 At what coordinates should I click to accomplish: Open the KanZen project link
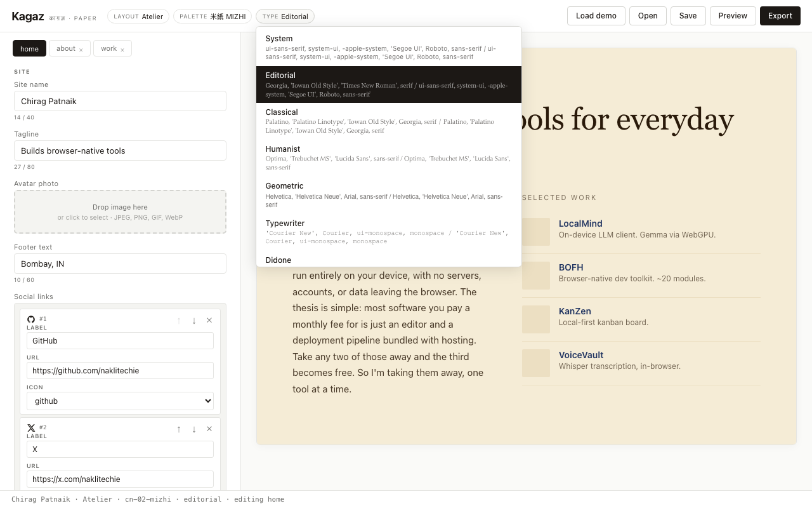point(575,311)
